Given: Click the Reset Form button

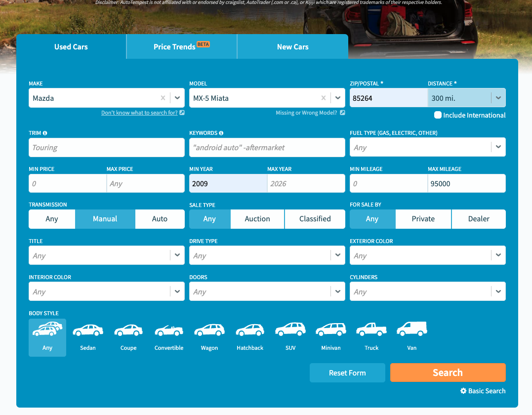Looking at the screenshot, I should pyautogui.click(x=347, y=373).
